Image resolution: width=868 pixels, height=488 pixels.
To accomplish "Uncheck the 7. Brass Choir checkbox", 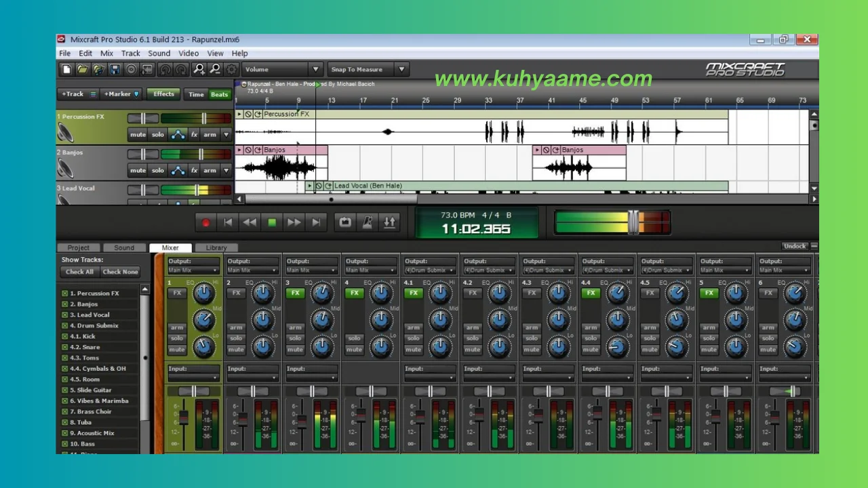I will (x=65, y=411).
